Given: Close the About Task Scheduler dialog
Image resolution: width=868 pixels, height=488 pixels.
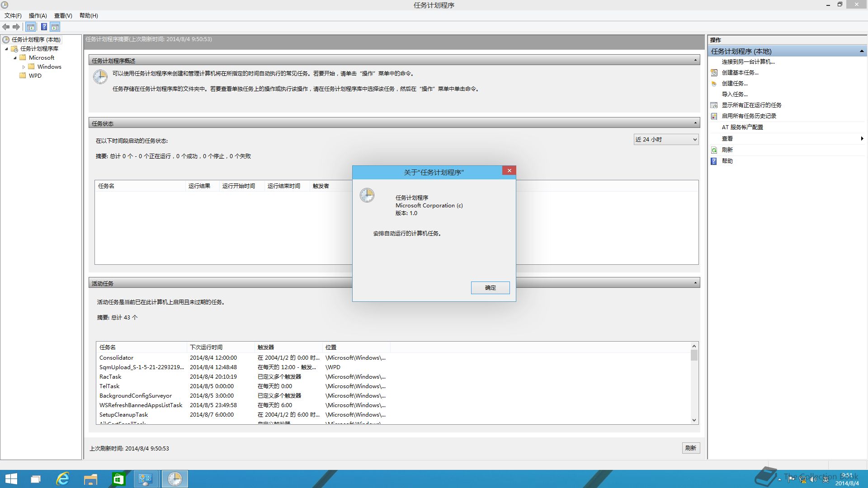Looking at the screenshot, I should [509, 171].
